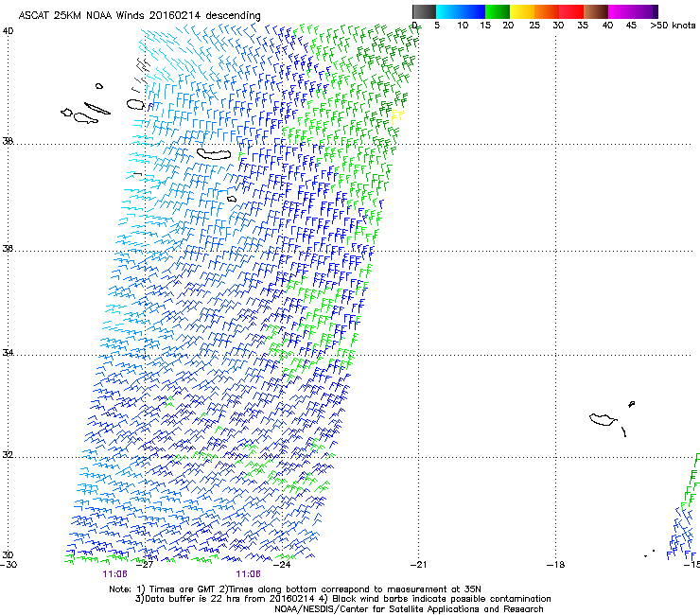Click the latitude label '34'

coord(8,352)
